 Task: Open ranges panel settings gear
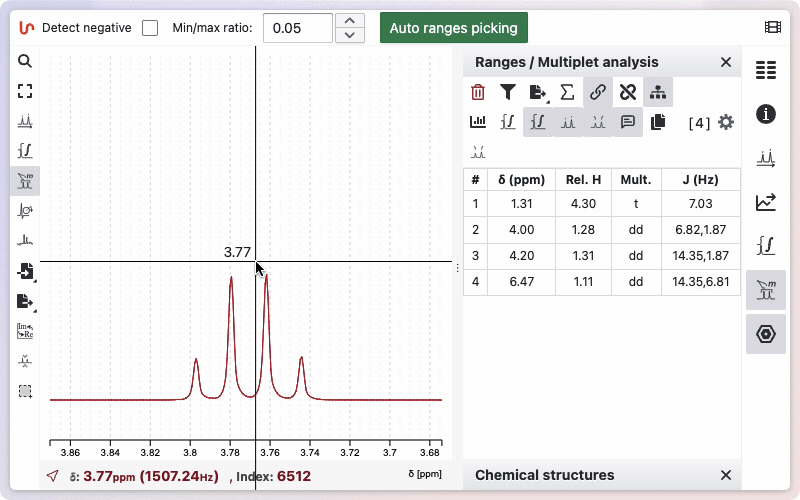coord(726,122)
